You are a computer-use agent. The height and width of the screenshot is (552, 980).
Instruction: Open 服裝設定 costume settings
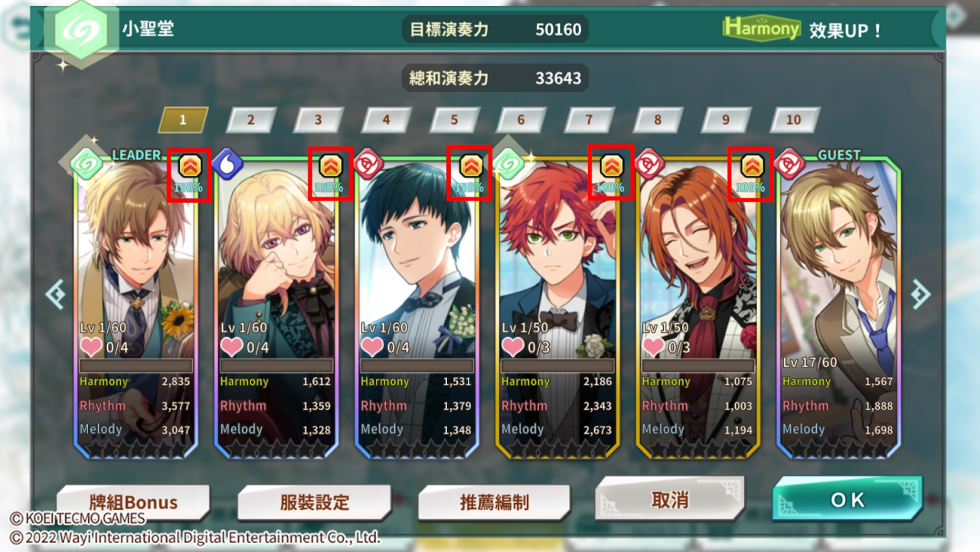tap(314, 502)
